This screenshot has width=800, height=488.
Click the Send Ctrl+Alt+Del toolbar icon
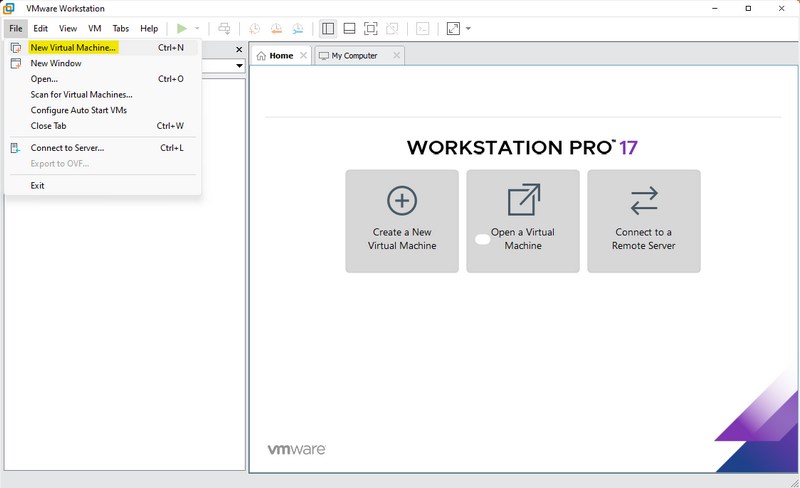(x=223, y=29)
